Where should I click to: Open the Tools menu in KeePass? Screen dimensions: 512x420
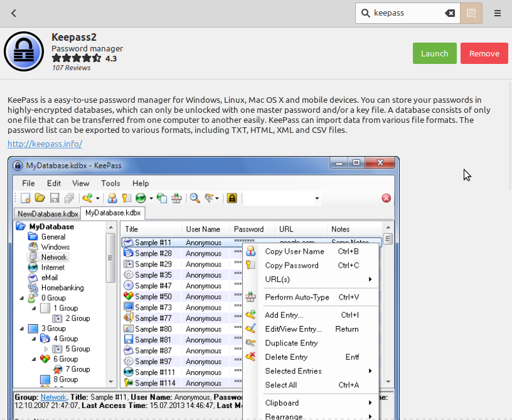tap(110, 183)
